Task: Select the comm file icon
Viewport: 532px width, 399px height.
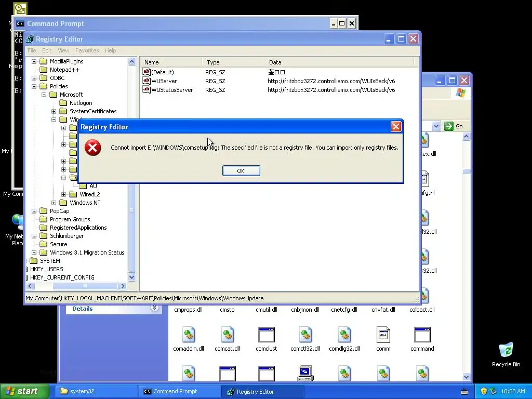Action: (383, 335)
